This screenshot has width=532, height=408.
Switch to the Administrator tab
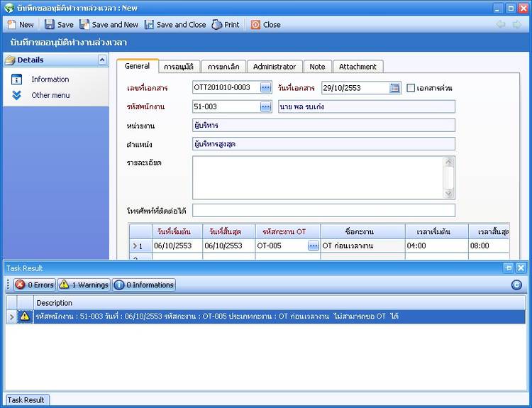(x=275, y=67)
